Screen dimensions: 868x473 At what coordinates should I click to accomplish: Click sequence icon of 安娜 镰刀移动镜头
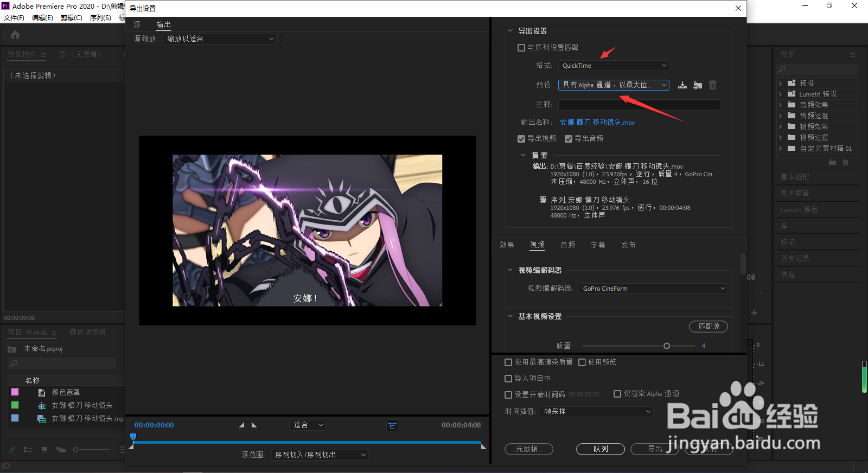pos(41,405)
